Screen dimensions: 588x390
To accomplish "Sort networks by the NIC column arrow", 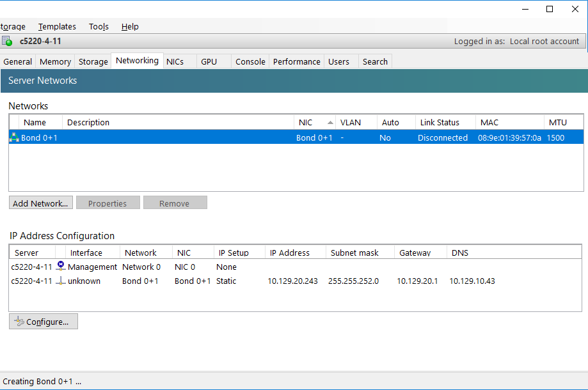I will [x=330, y=122].
